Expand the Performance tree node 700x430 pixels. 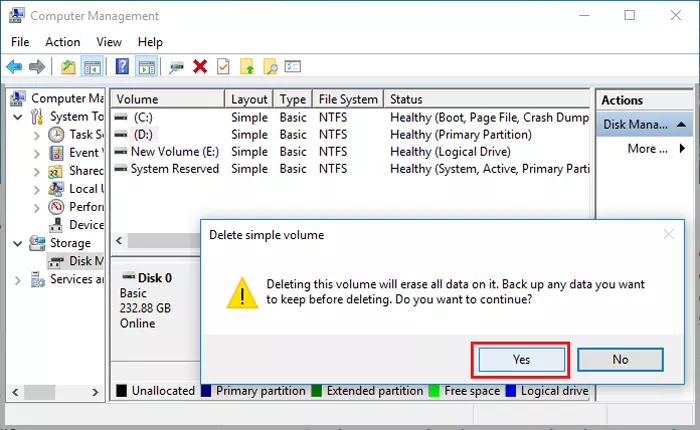[x=37, y=208]
